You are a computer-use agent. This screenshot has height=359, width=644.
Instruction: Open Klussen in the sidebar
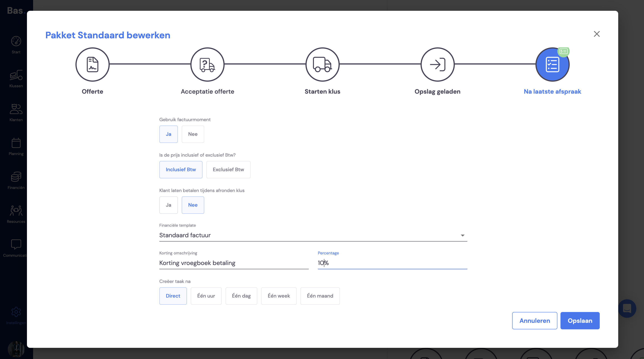16,79
